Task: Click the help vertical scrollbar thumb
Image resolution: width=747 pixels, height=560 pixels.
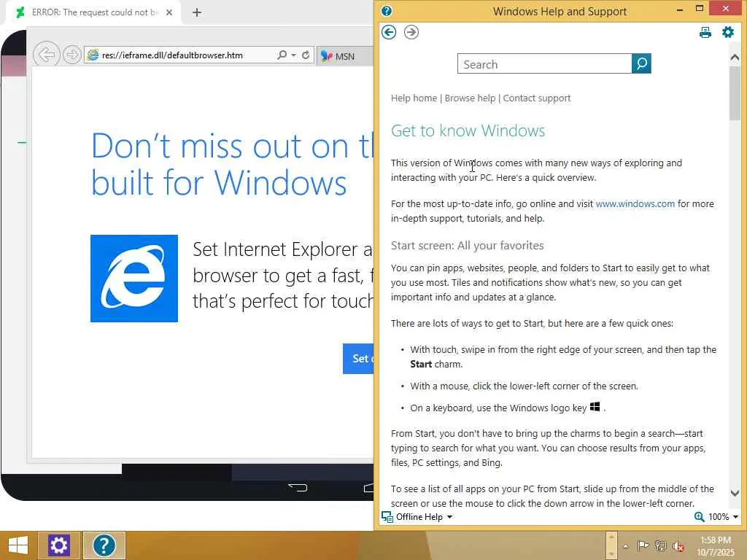Action: pos(735,93)
